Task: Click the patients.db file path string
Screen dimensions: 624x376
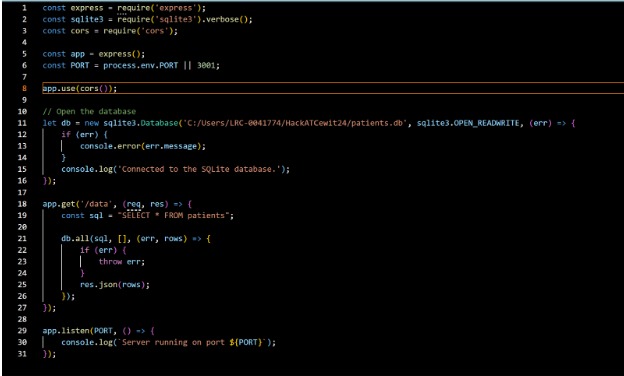Action: [x=294, y=123]
